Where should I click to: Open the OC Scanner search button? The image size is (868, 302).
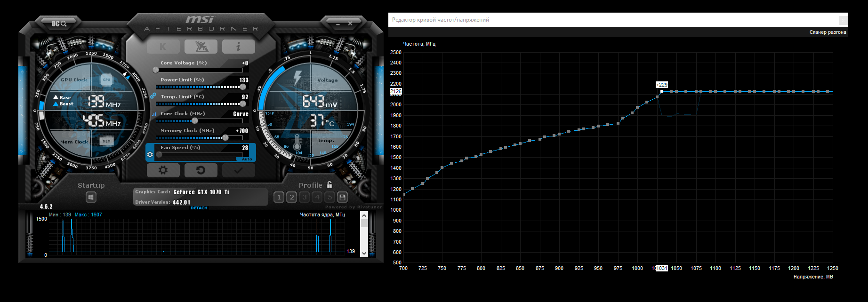pos(59,24)
